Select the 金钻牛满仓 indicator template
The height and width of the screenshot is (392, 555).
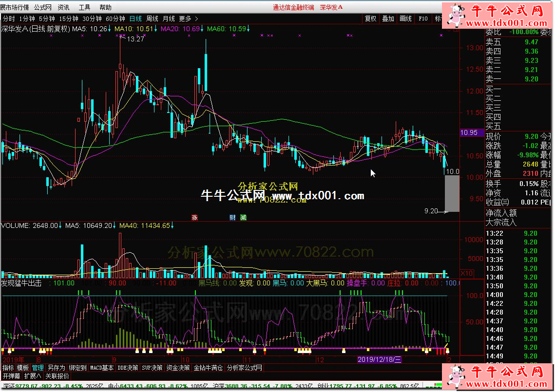pyautogui.click(x=208, y=368)
